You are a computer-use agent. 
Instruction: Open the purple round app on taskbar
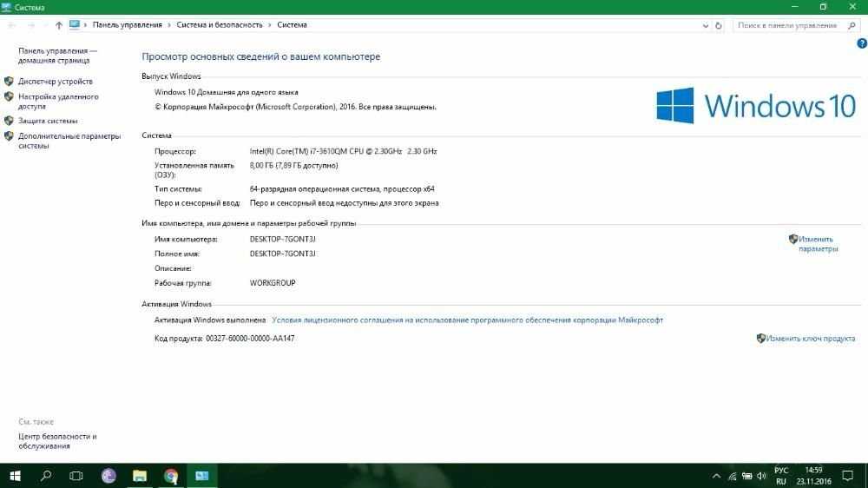pos(108,476)
